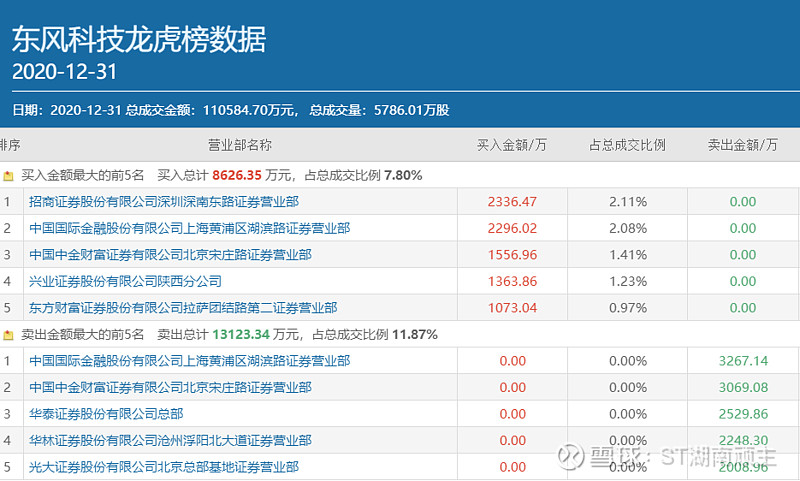This screenshot has width=800, height=481.
Task: Select the buy amount 2296.02
Action: pos(512,228)
